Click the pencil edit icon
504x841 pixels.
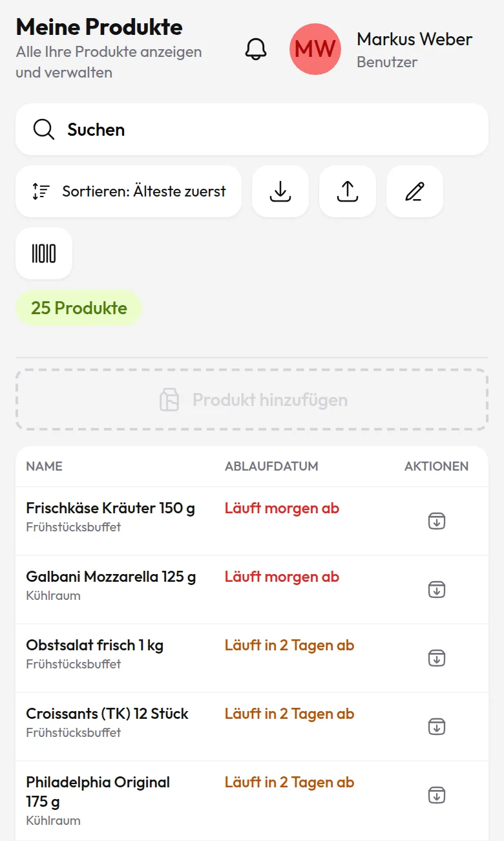(x=415, y=191)
